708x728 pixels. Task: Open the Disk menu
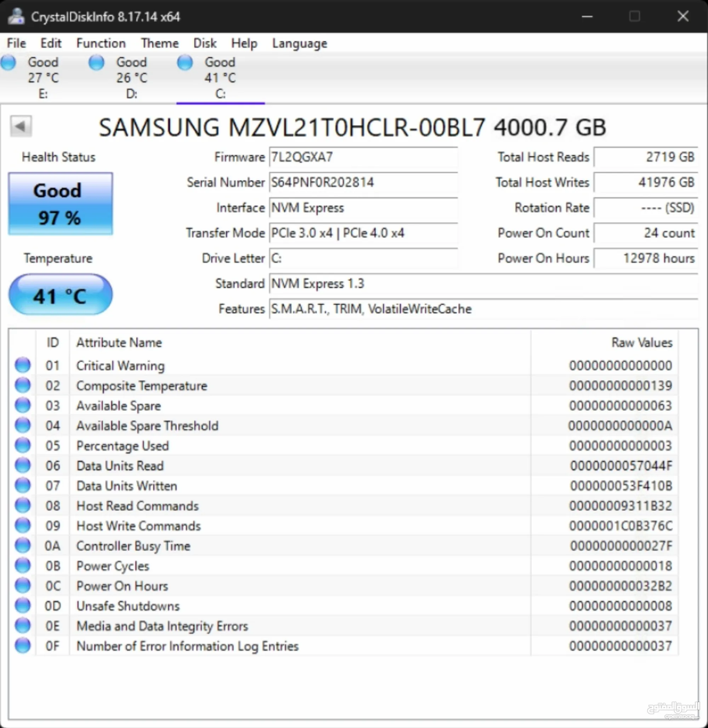point(205,43)
